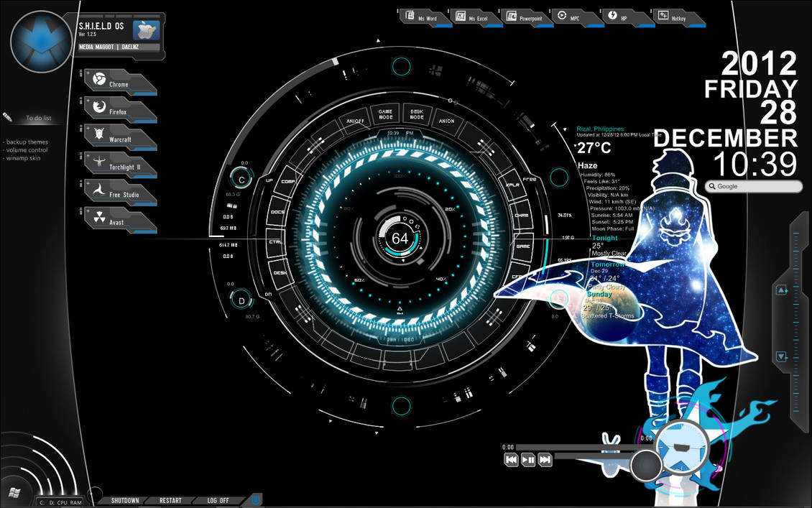Launch Chrome from the left launcher
812x508 pixels.
[120, 83]
